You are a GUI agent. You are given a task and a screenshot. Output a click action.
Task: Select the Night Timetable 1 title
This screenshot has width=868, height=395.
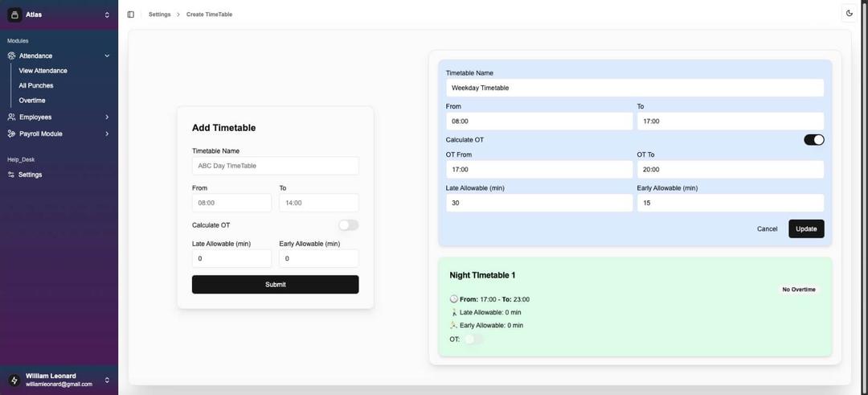pyautogui.click(x=482, y=275)
